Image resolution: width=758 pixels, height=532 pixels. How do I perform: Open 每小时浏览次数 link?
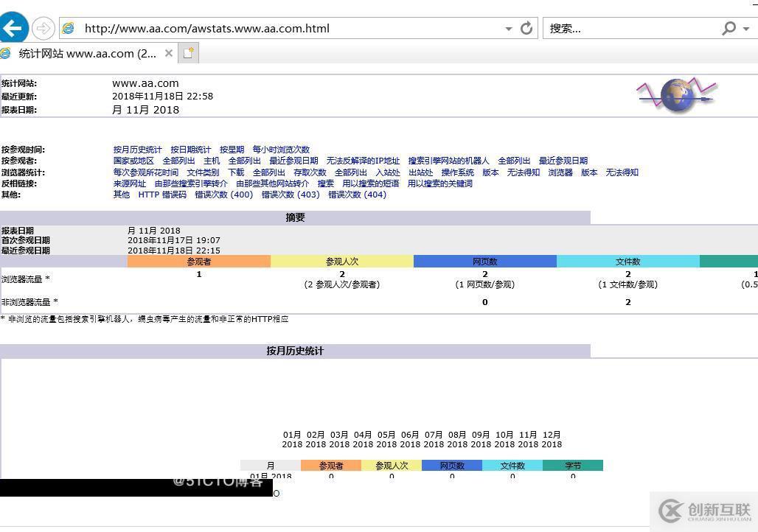click(x=281, y=150)
